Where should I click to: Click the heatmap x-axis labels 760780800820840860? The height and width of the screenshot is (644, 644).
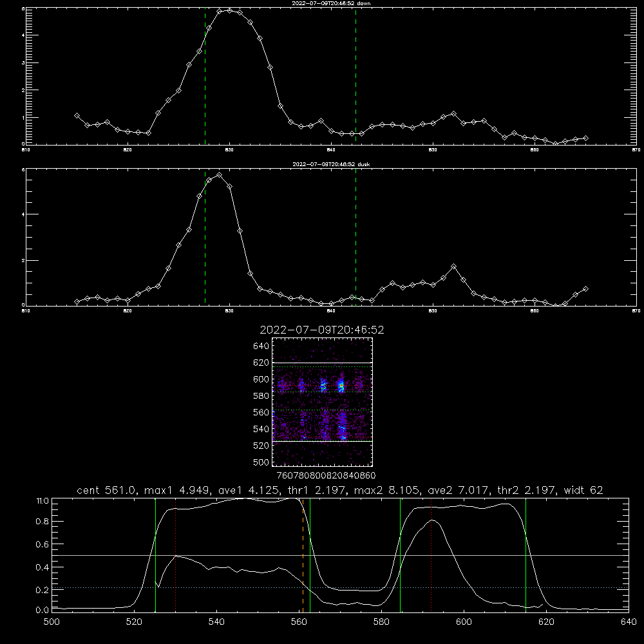coord(326,475)
